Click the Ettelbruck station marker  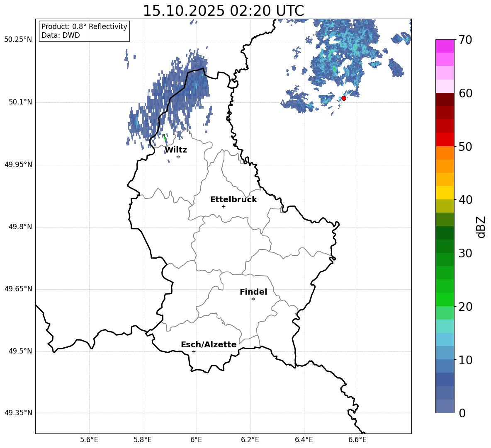click(224, 206)
